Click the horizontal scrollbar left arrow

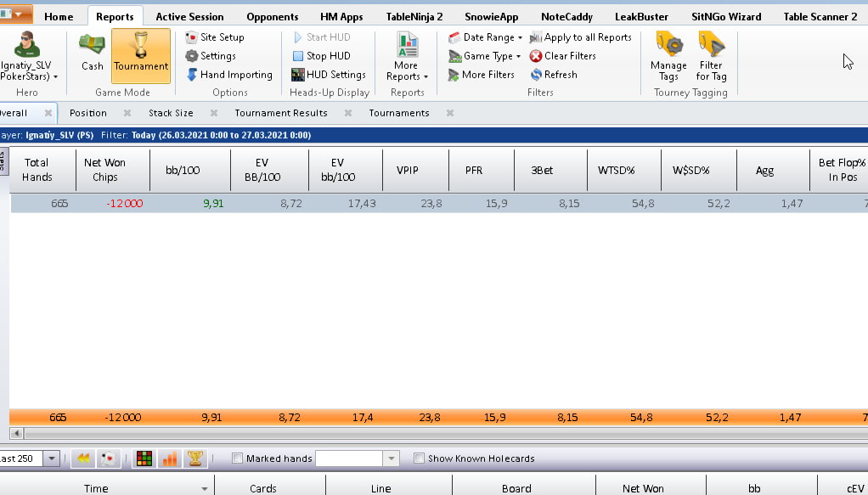[17, 434]
